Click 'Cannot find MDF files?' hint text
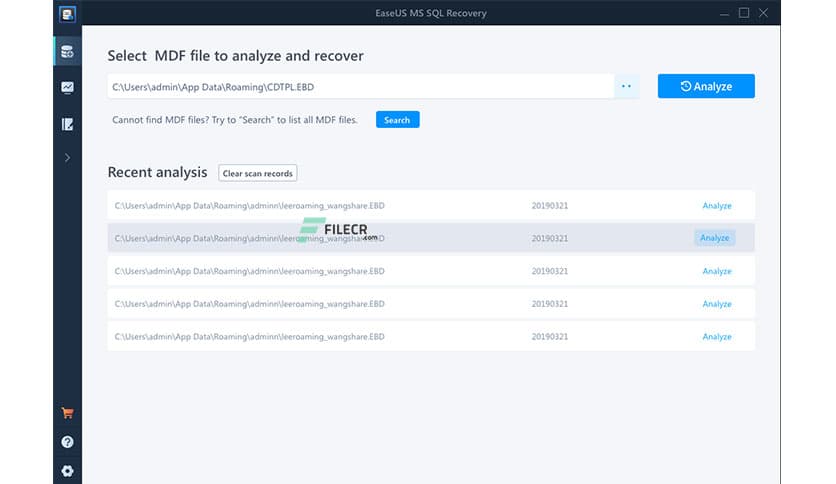The image size is (836, 484). [235, 120]
